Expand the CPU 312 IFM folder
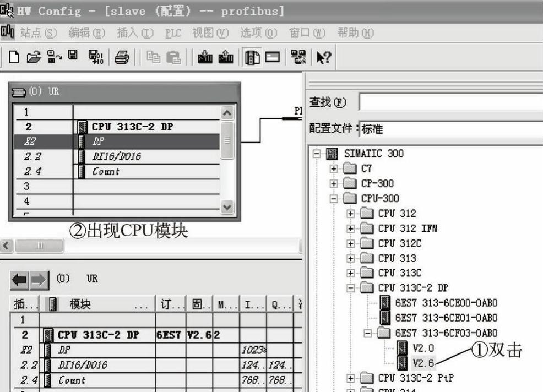543x392 pixels. tap(350, 228)
